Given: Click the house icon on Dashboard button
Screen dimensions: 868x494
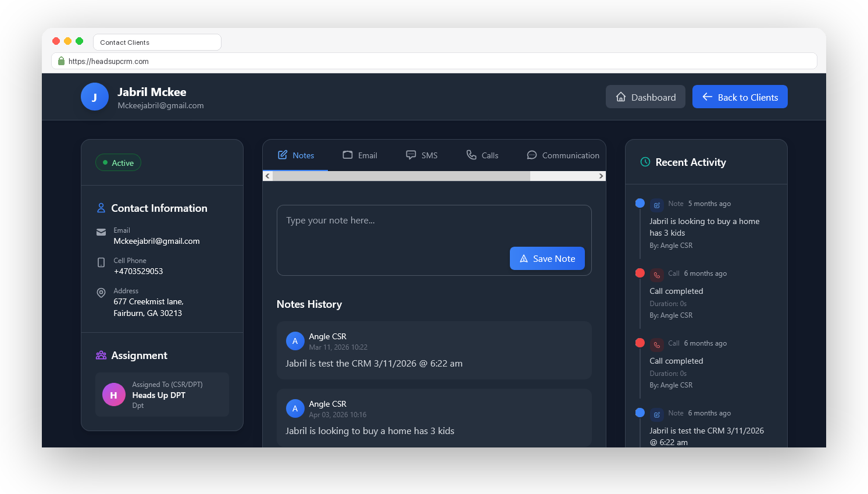Looking at the screenshot, I should (x=621, y=97).
